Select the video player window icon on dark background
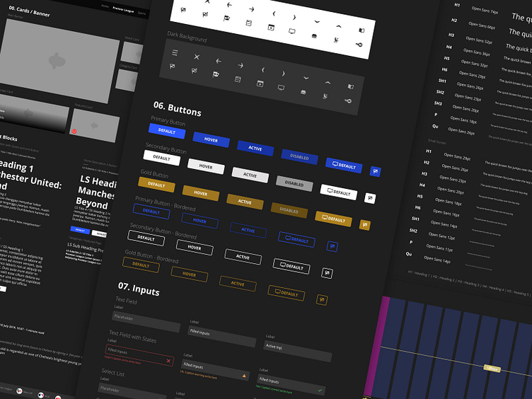 pyautogui.click(x=260, y=83)
